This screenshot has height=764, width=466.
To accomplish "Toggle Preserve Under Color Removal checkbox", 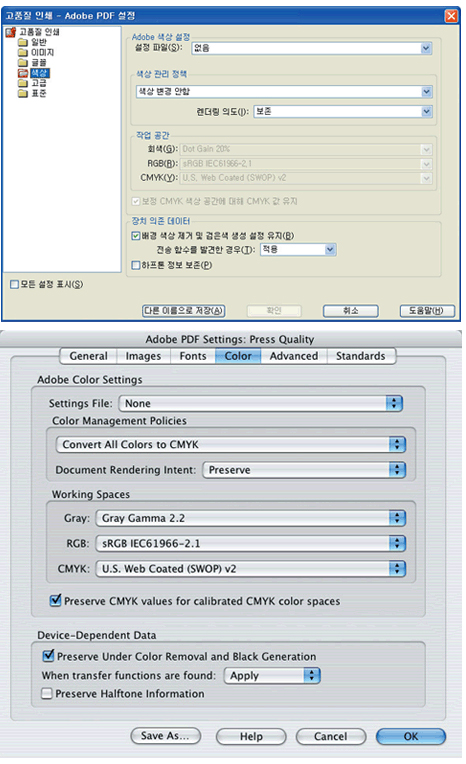I will point(48,656).
